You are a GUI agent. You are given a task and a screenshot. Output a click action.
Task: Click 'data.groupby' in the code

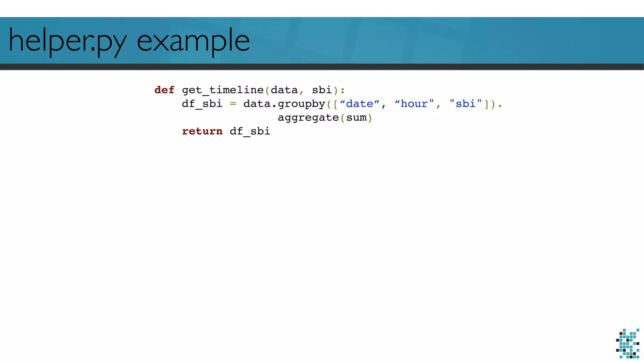tap(284, 104)
